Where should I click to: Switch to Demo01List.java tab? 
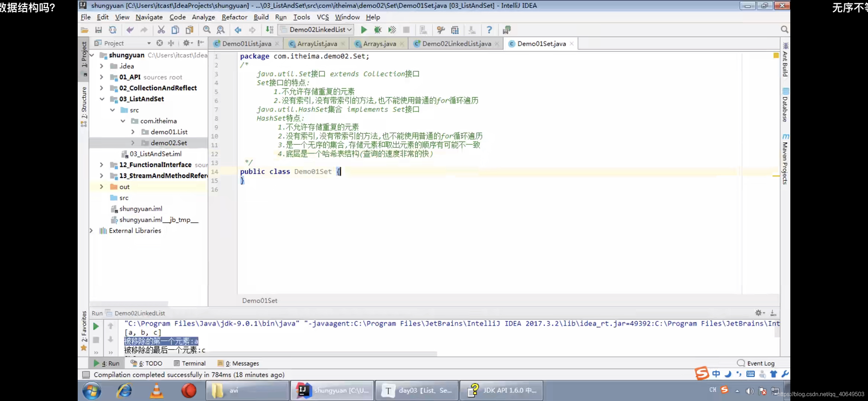click(246, 43)
